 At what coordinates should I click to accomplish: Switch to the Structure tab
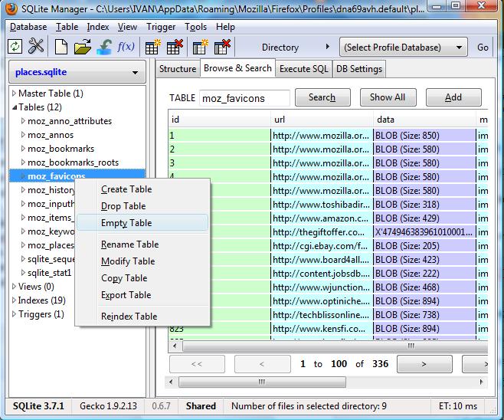tap(178, 69)
